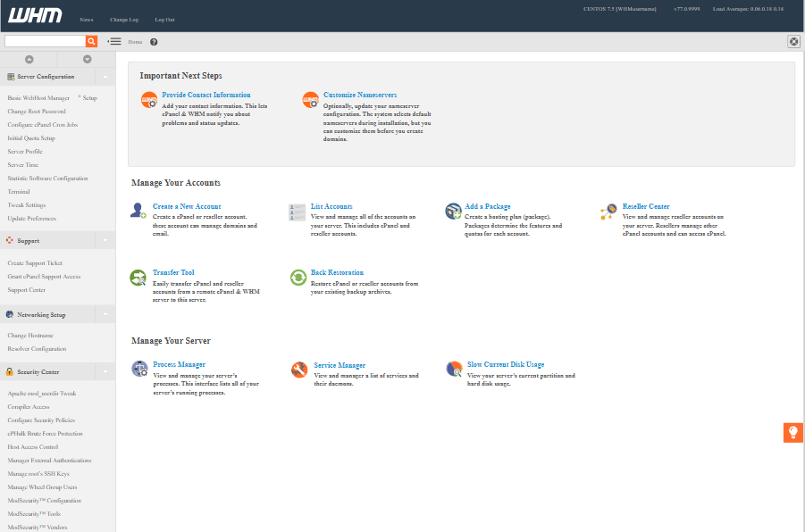Select Initial Quota Setup in sidebar

pos(31,137)
